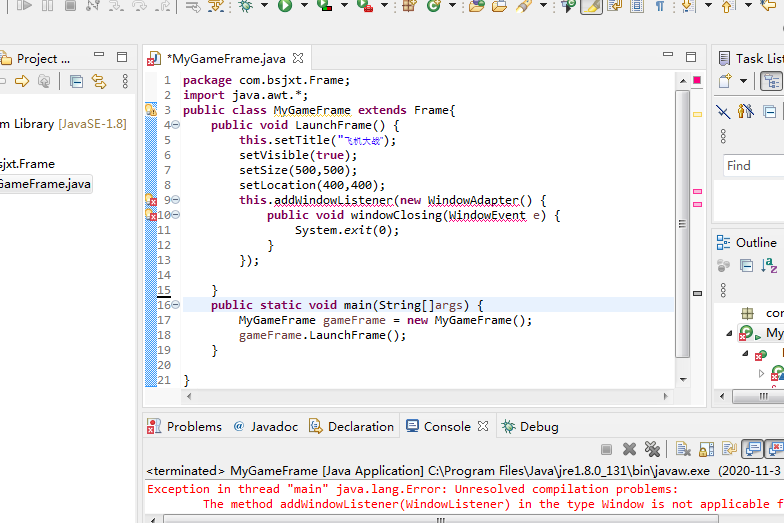
Task: Collapse the main method at line 16
Action: click(x=176, y=305)
